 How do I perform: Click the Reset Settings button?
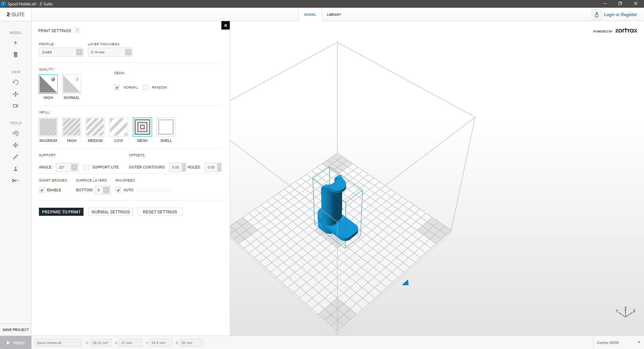pos(160,212)
